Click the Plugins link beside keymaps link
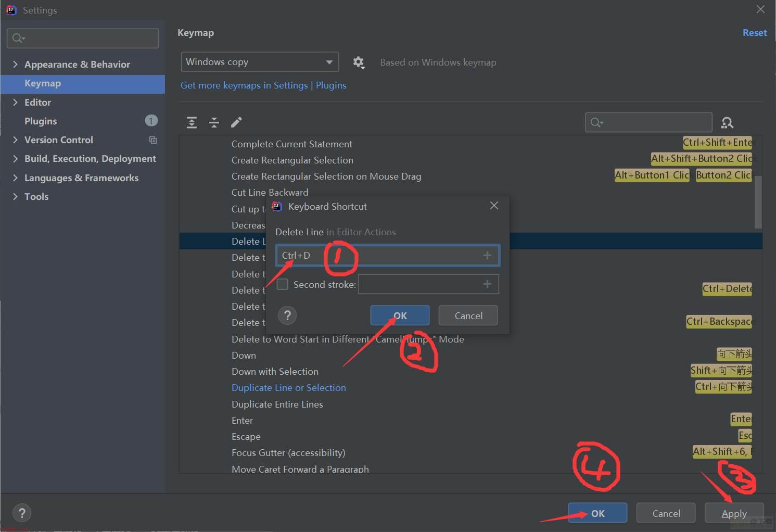Image resolution: width=776 pixels, height=532 pixels. pos(331,85)
